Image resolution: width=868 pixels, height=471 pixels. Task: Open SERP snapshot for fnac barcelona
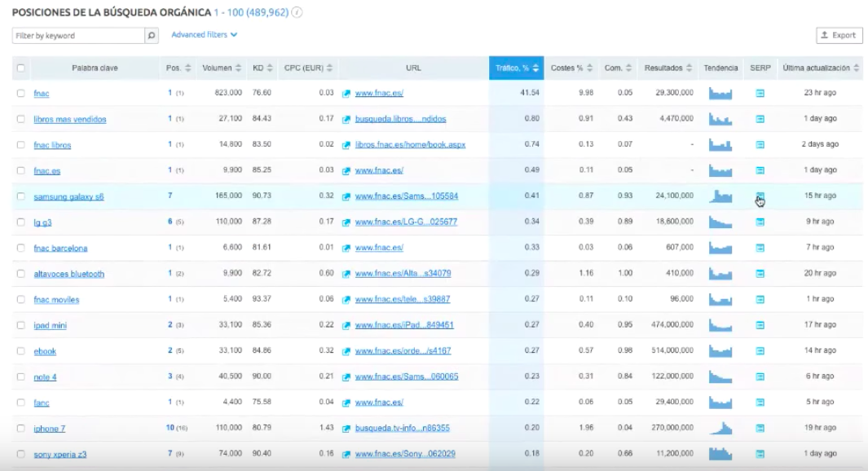[x=760, y=248]
